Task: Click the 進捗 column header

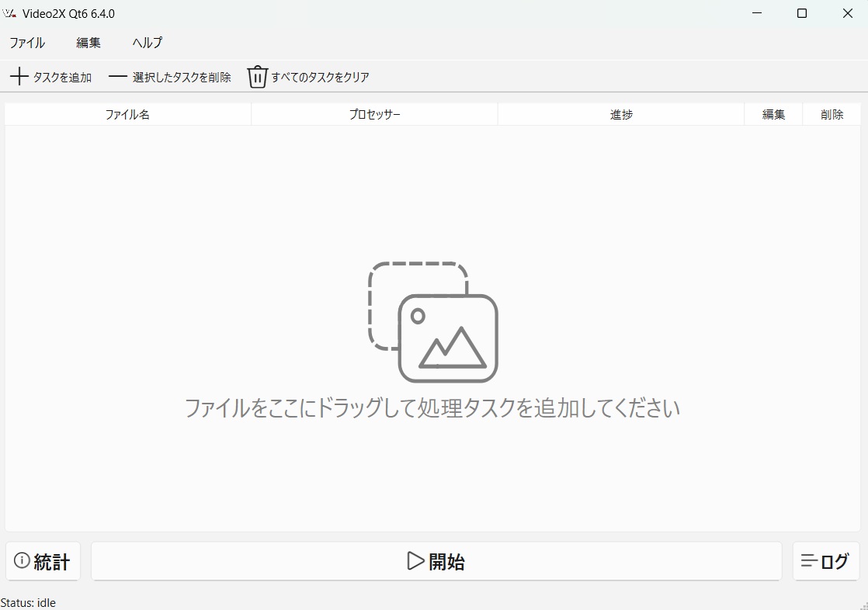Action: click(621, 114)
